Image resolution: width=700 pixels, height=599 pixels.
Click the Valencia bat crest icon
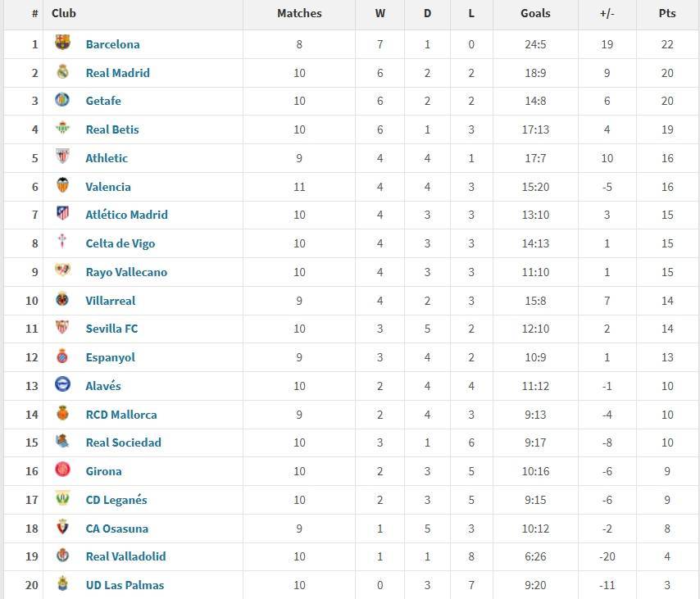coord(62,186)
